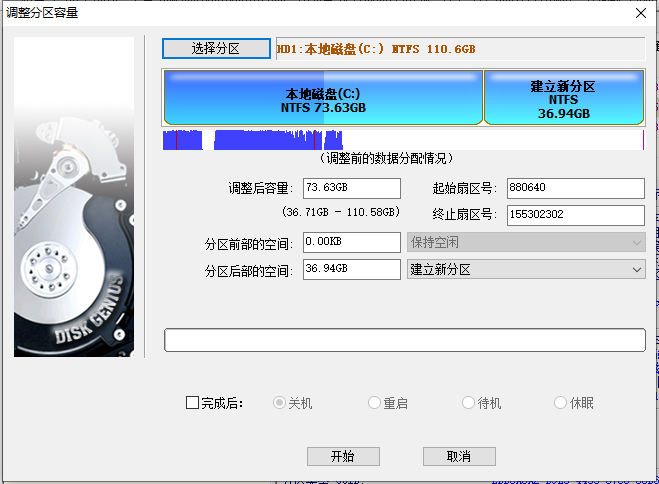This screenshot has width=659, height=484.
Task: Enable the 完成后 checkbox
Action: point(193,403)
